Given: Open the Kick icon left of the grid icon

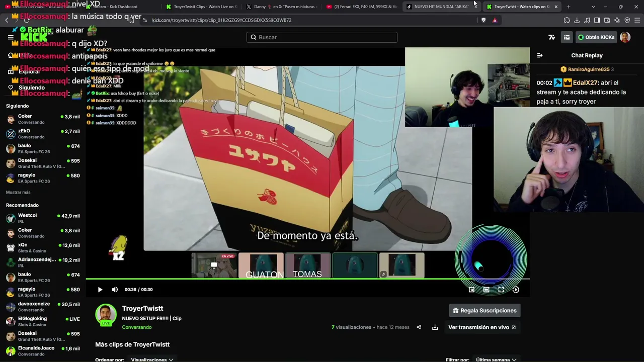Looking at the screenshot, I should click(552, 37).
